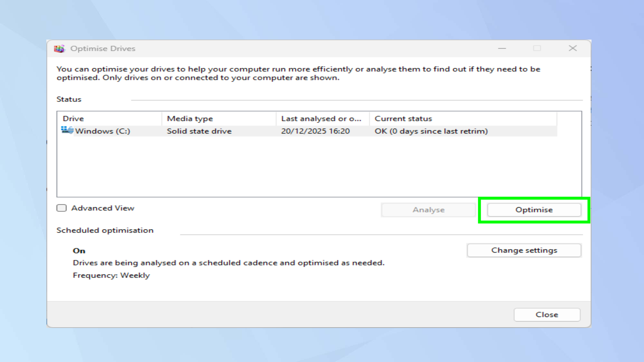Minimize the Optimise Drives window

[x=502, y=48]
